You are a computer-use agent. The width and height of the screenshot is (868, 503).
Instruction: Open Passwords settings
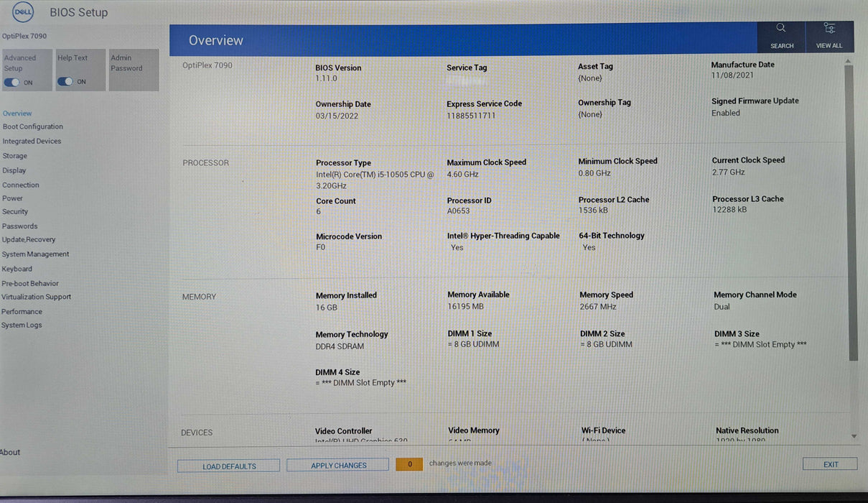(x=19, y=226)
